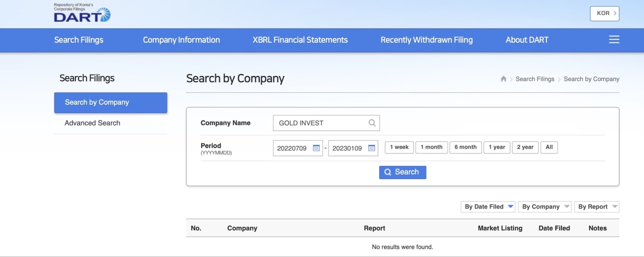The width and height of the screenshot is (644, 257).
Task: Click the Company column header
Action: pos(242,228)
